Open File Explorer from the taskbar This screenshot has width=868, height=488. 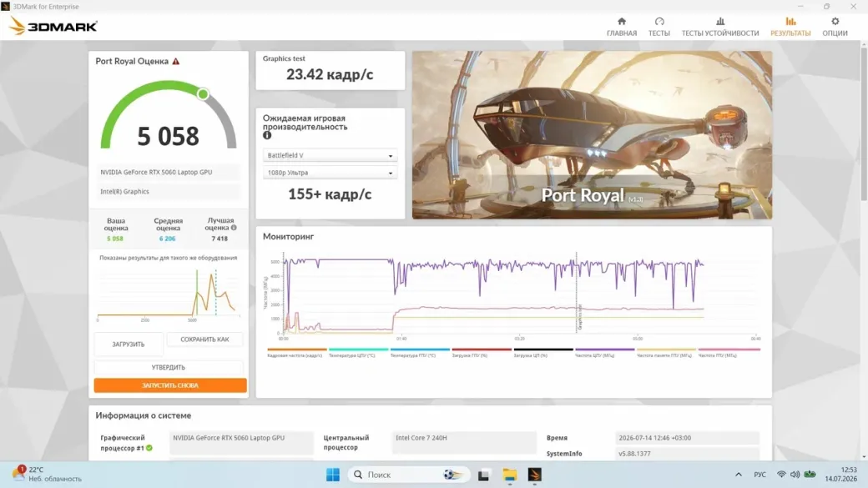click(509, 475)
